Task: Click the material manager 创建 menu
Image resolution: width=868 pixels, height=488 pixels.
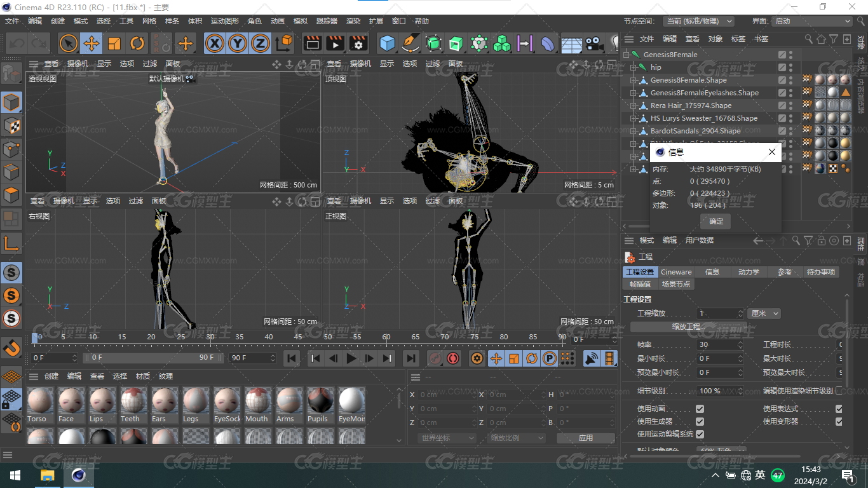Action: (51, 376)
